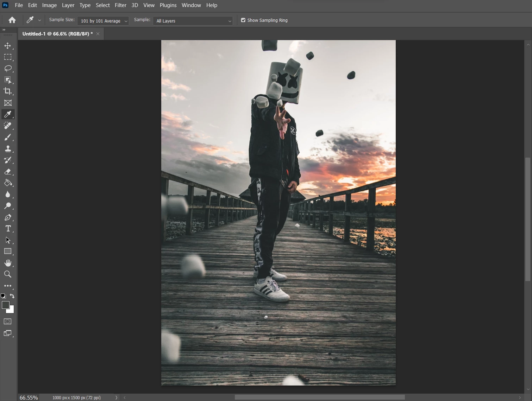Set the background color swatch
Image resolution: width=532 pixels, height=401 pixels.
click(x=12, y=311)
